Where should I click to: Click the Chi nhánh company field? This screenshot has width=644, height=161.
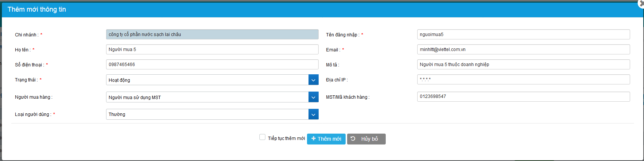point(212,35)
